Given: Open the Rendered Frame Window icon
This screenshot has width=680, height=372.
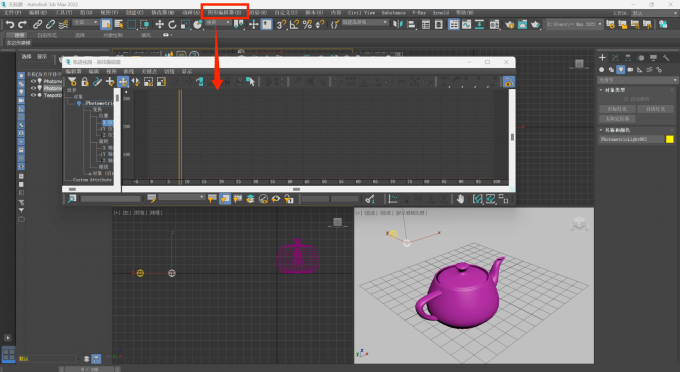Looking at the screenshot, I should (523, 24).
